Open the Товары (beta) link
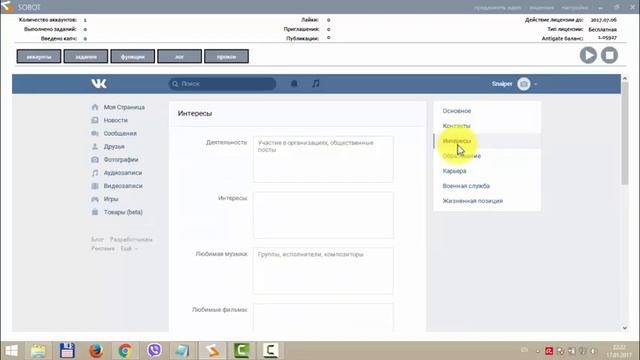The width and height of the screenshot is (640, 360). point(123,212)
